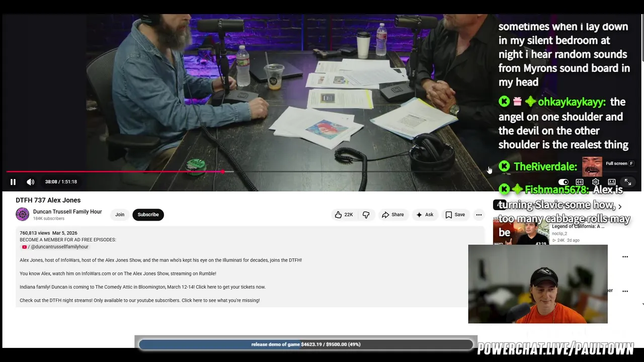The height and width of the screenshot is (362, 644).
Task: Pause the video playback
Action: point(13,182)
